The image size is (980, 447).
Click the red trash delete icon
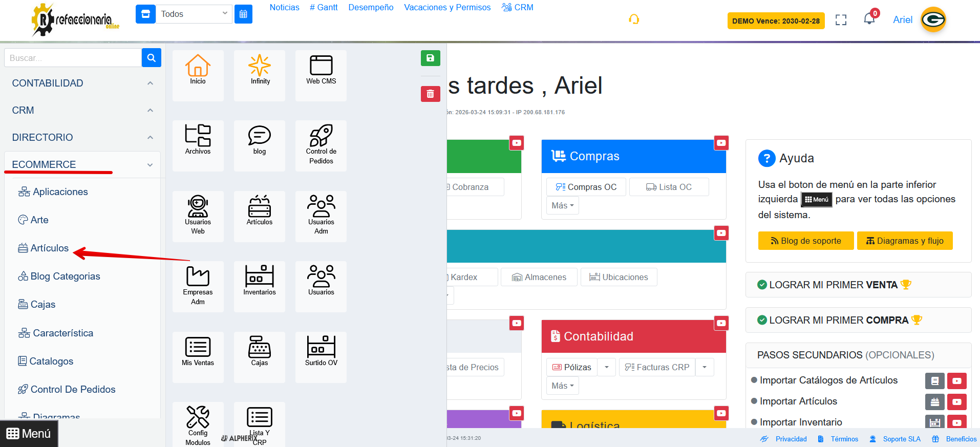pos(430,94)
